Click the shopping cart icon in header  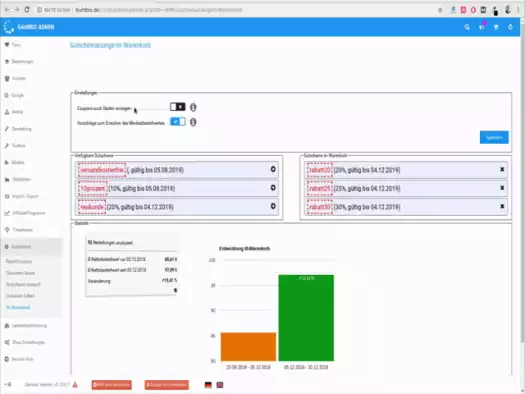(496, 27)
